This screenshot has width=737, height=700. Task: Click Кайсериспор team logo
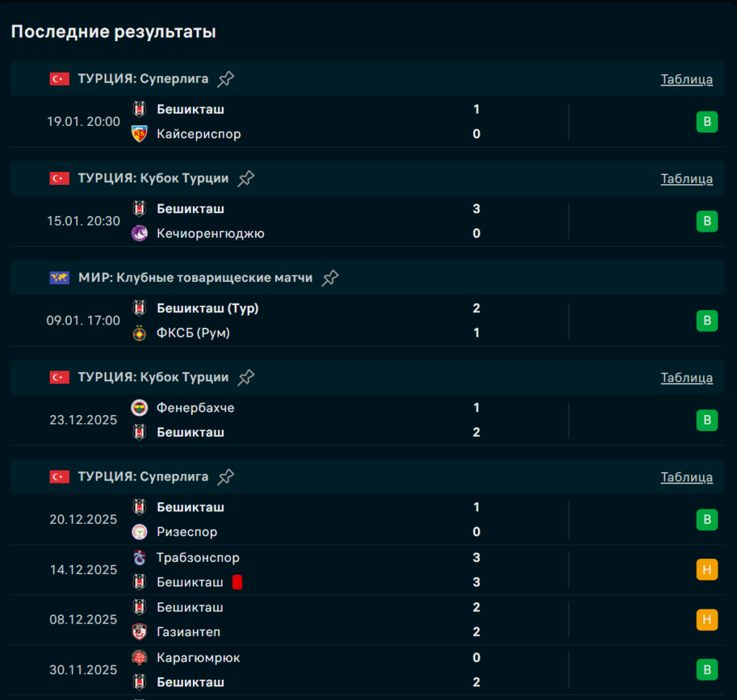point(140,134)
